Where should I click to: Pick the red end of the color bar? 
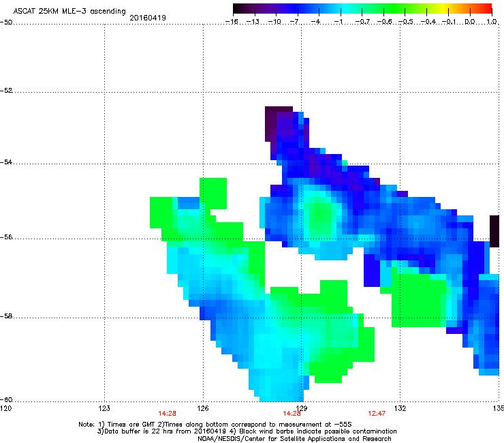[x=487, y=9]
